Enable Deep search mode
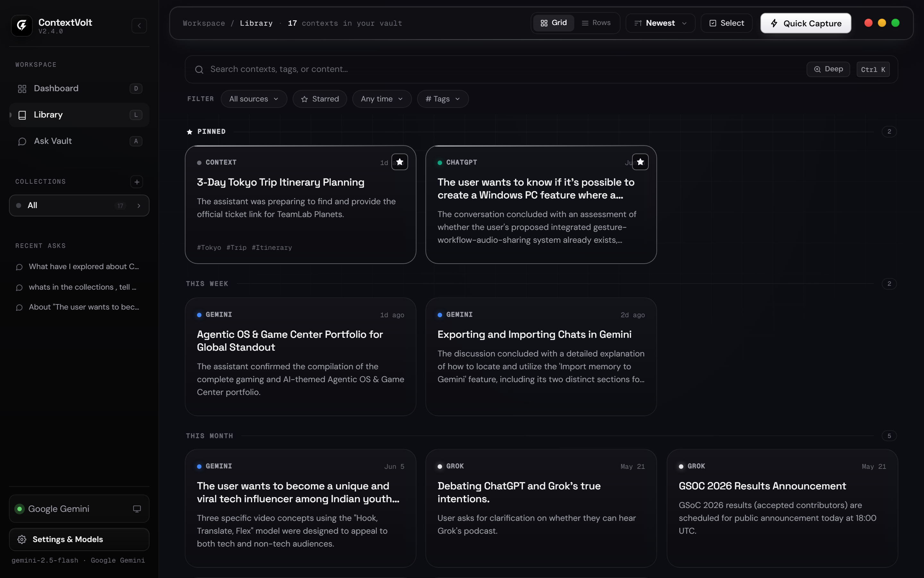 828,69
